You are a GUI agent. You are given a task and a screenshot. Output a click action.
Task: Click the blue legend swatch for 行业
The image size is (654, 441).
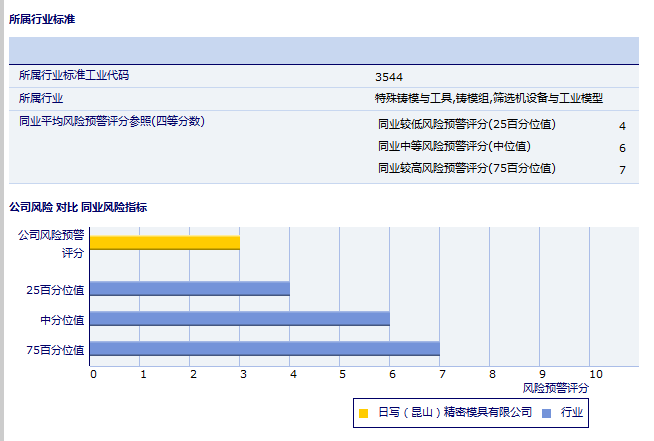[x=546, y=412]
